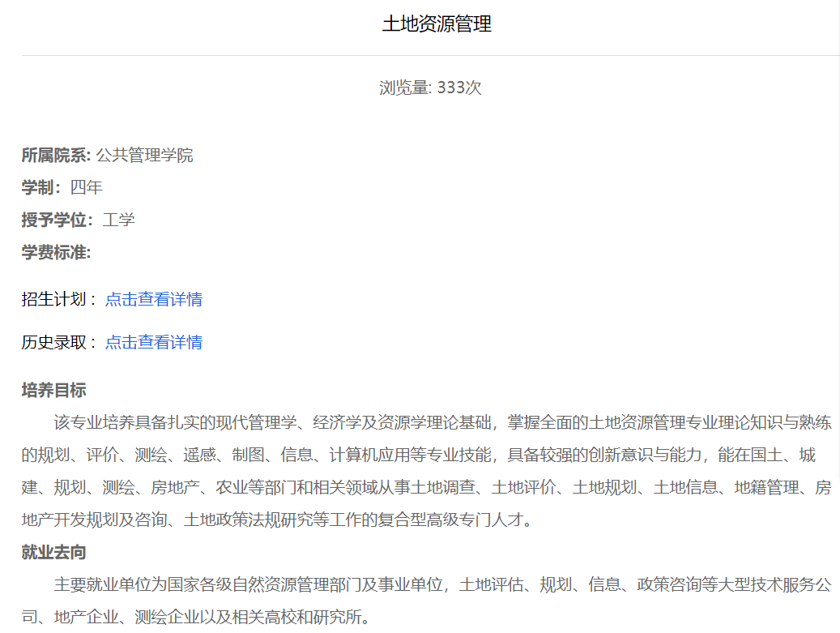
Task: Open the 招生计划 点击查看详情 link
Action: coord(154,299)
